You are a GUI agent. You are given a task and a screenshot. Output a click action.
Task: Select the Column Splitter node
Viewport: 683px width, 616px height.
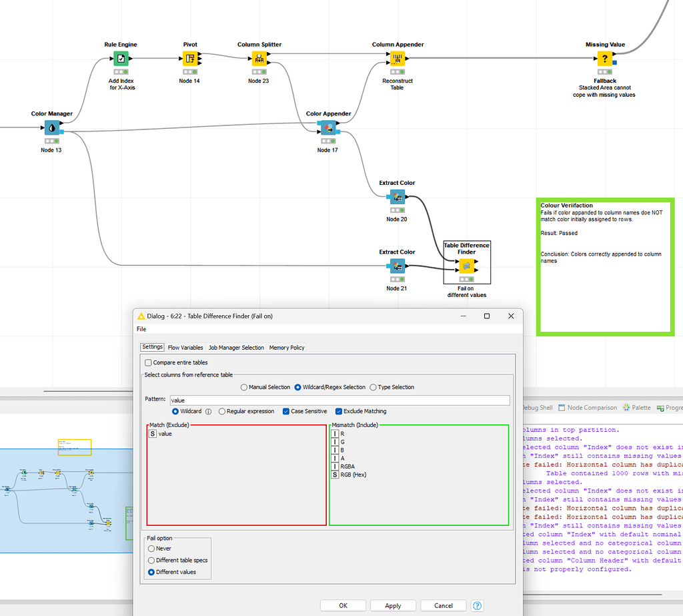[259, 58]
